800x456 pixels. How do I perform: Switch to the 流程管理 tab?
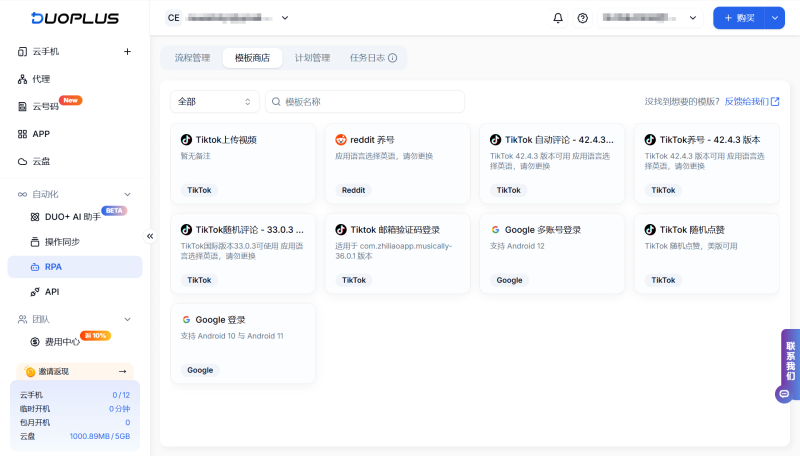point(192,58)
